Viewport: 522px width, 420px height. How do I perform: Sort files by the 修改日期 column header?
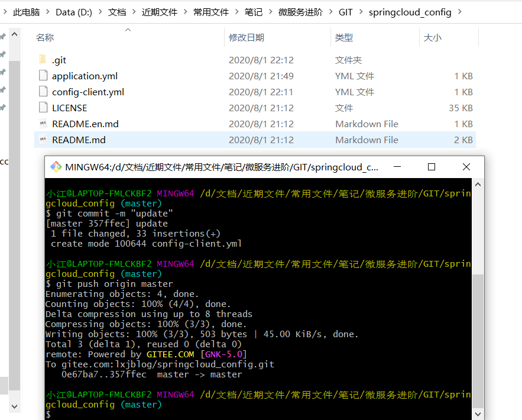point(247,37)
